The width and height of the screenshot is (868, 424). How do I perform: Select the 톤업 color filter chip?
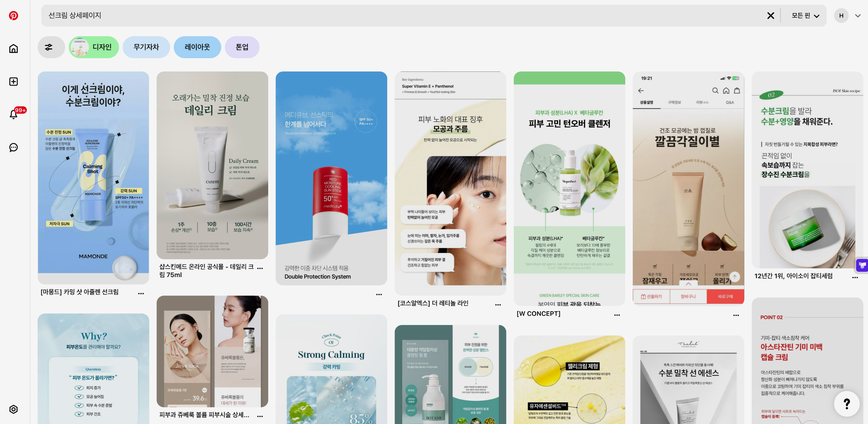pyautogui.click(x=242, y=47)
